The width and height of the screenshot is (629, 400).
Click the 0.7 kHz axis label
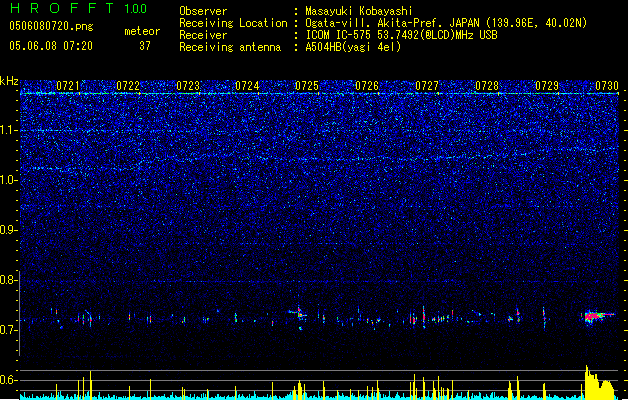click(x=8, y=330)
